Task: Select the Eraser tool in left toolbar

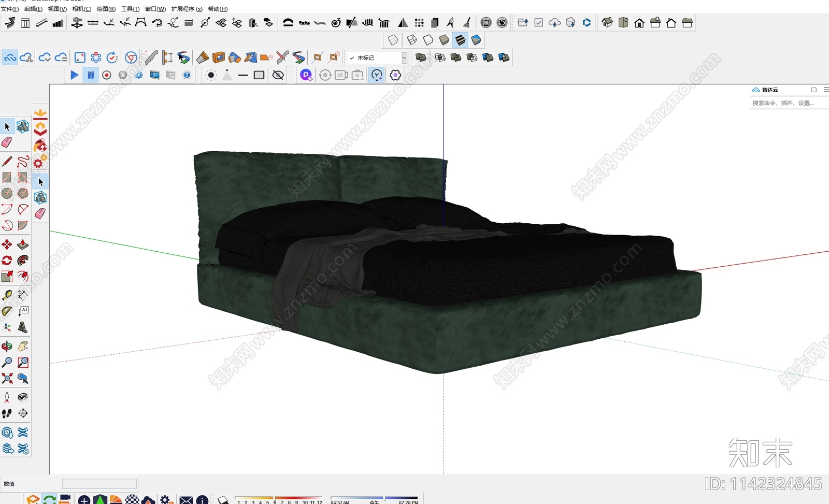Action: pos(7,142)
